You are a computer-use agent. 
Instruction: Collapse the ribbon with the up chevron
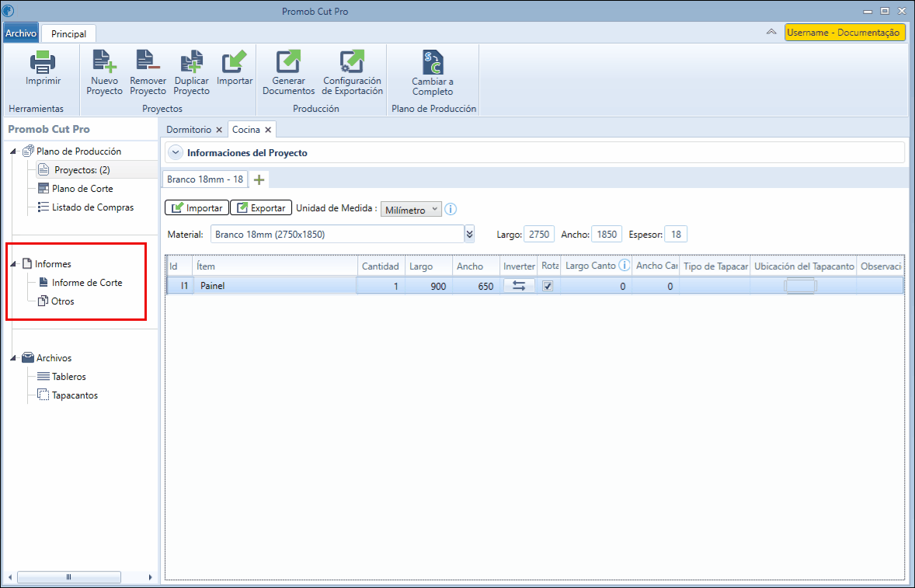(x=771, y=32)
